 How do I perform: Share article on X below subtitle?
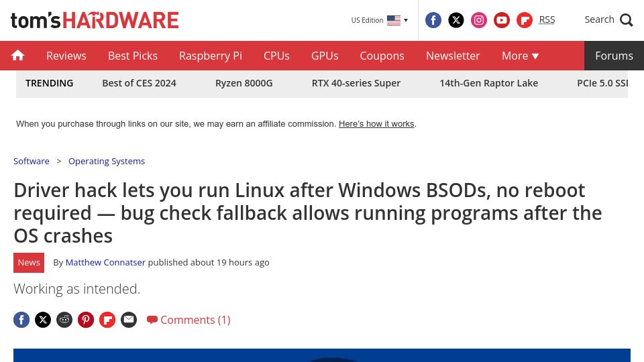point(43,320)
